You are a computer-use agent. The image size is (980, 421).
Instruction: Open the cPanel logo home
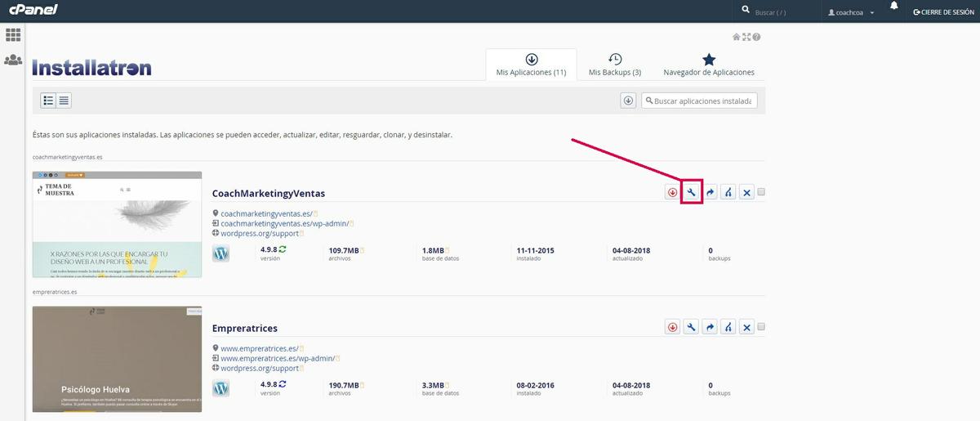click(33, 11)
